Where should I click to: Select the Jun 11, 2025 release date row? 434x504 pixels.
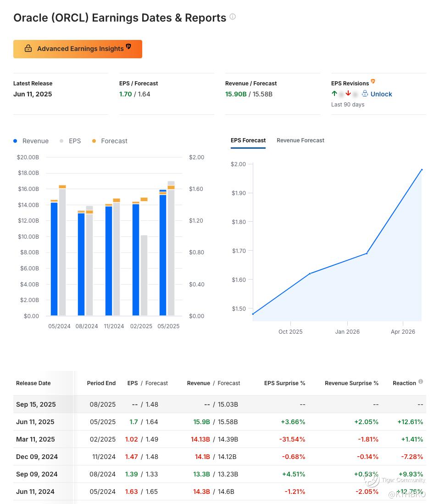(35, 422)
